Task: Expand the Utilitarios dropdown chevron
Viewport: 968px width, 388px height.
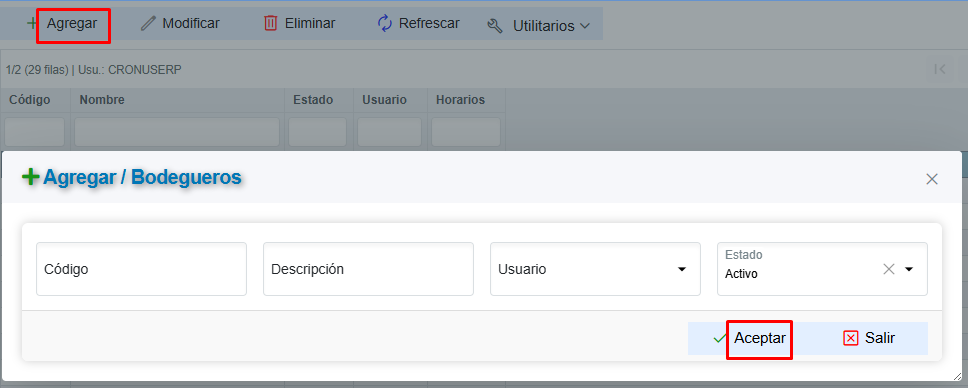Action: pyautogui.click(x=584, y=26)
